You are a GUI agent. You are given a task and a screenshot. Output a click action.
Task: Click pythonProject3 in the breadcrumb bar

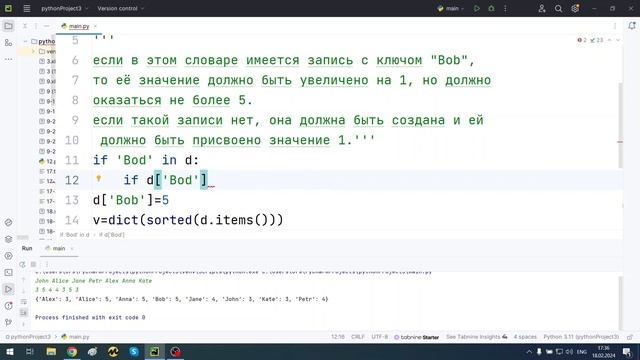click(x=28, y=337)
